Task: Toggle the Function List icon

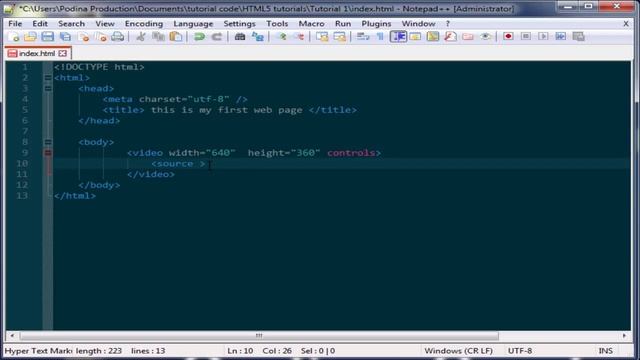Action: click(450, 37)
